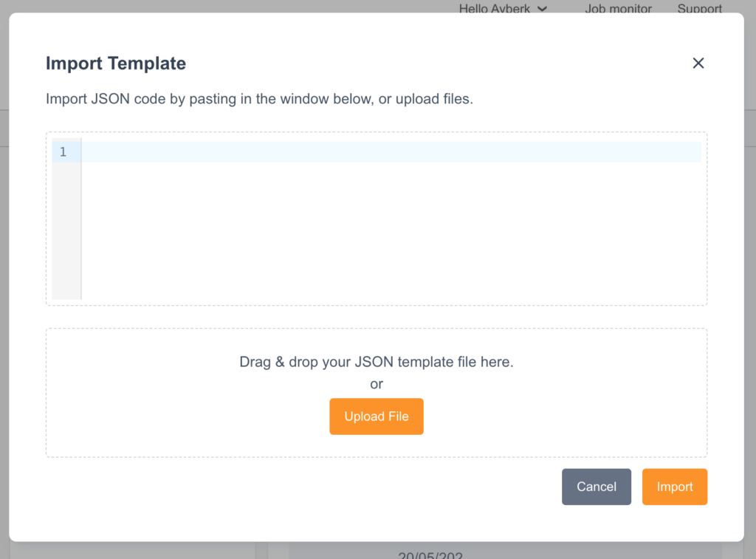The height and width of the screenshot is (559, 756).
Task: Click the Upload File button
Action: point(377,416)
